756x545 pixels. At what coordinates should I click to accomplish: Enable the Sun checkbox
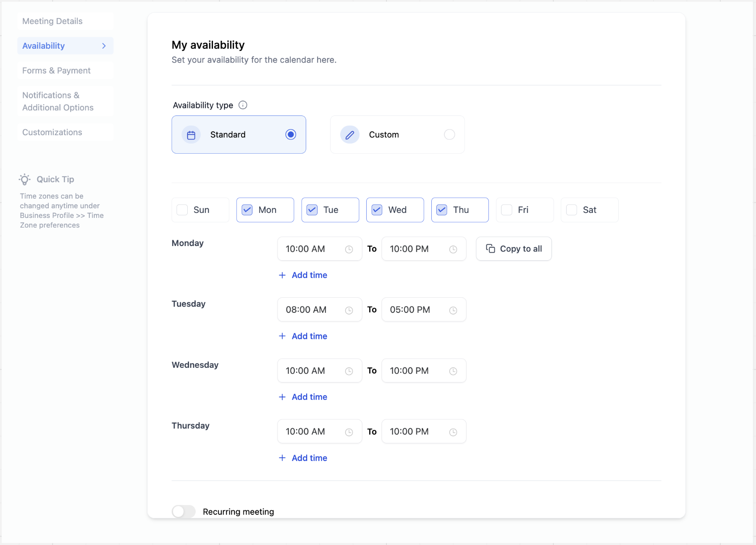(182, 210)
